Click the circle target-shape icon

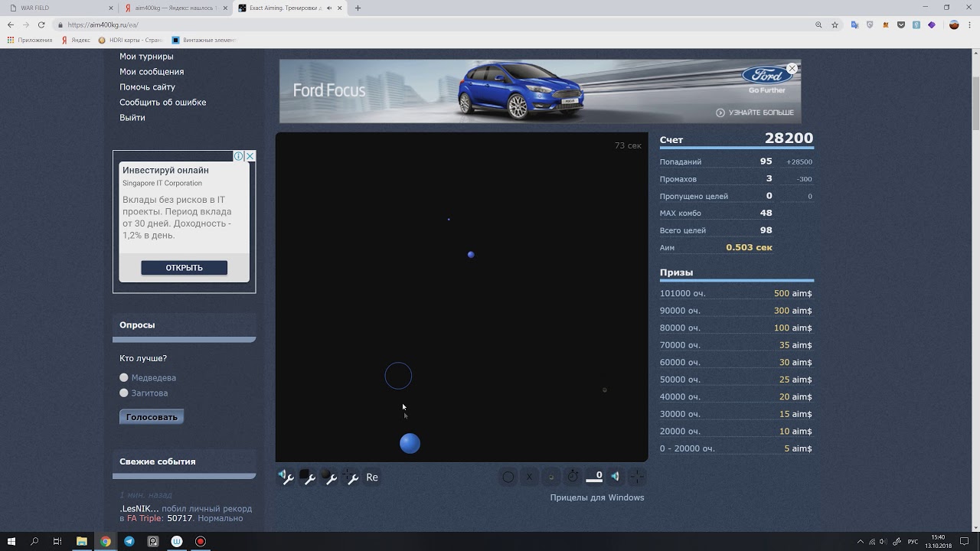(x=508, y=477)
